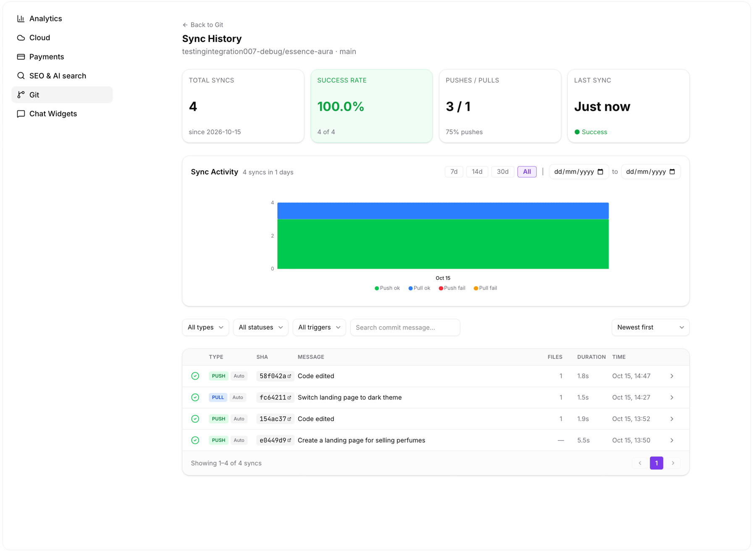
Task: Click the Success Rate 100.0% card
Action: 371,106
